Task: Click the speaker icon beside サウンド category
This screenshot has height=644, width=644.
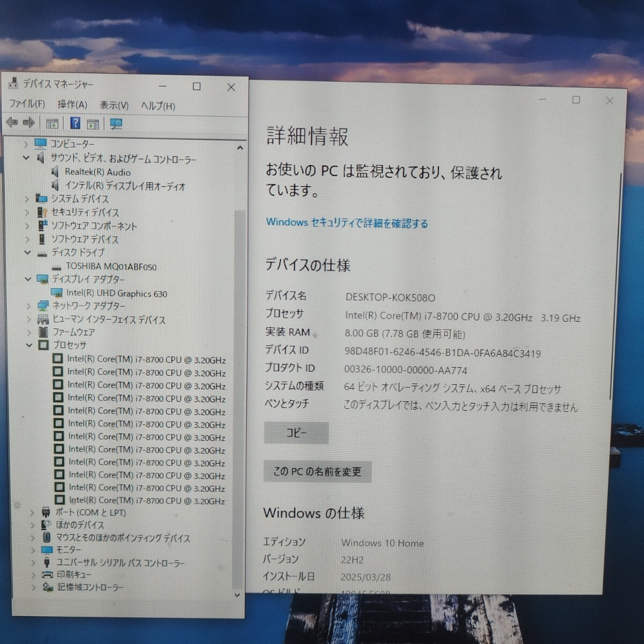Action: tap(41, 158)
